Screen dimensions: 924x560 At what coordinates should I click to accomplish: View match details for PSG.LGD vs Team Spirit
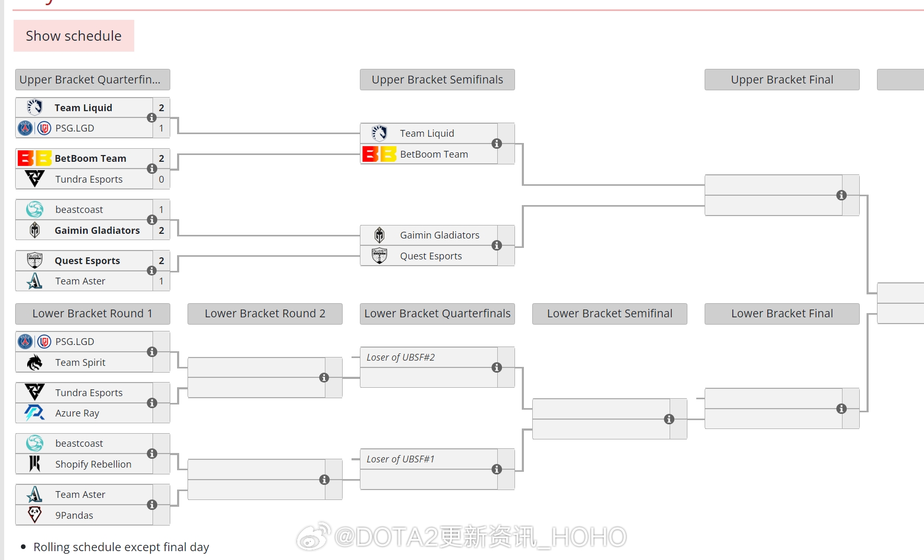click(152, 352)
